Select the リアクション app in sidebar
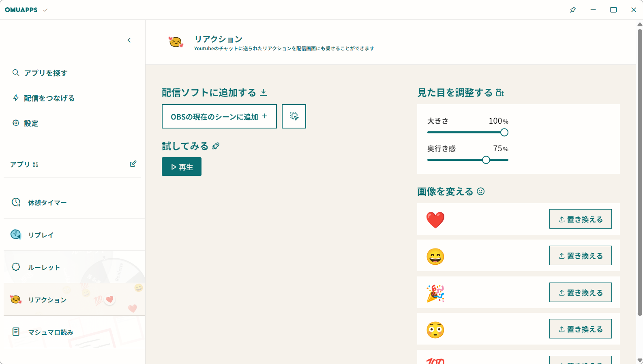Screen dimensions: 643x364 click(x=74, y=300)
